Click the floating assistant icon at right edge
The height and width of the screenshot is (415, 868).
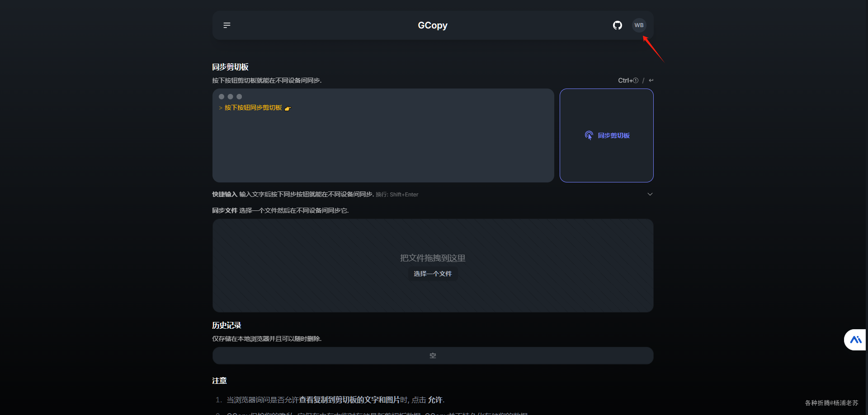tap(855, 340)
